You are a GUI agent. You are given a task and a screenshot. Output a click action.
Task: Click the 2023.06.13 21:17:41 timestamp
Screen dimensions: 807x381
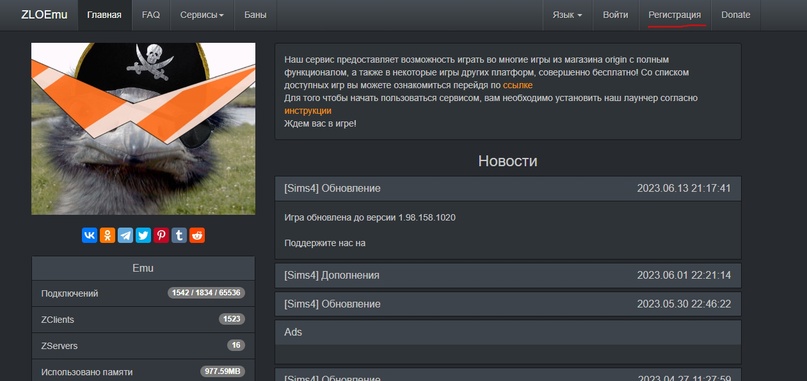[684, 188]
